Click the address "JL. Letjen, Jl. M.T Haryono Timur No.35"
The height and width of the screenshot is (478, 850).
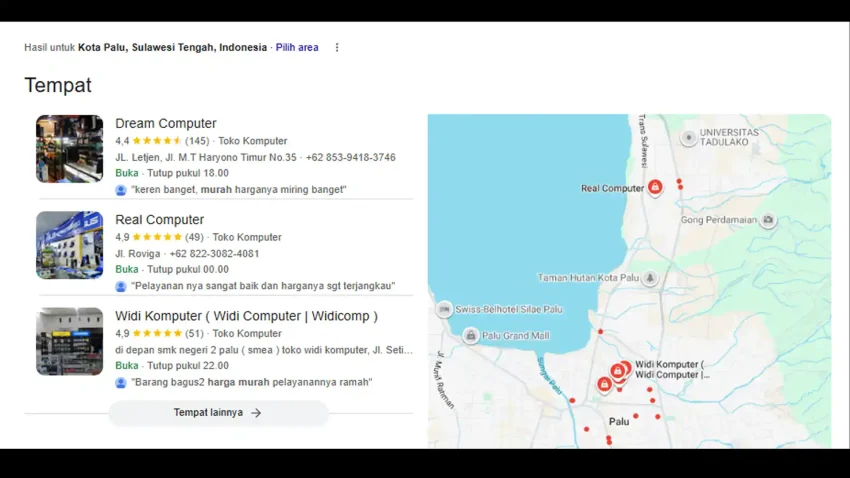point(205,157)
